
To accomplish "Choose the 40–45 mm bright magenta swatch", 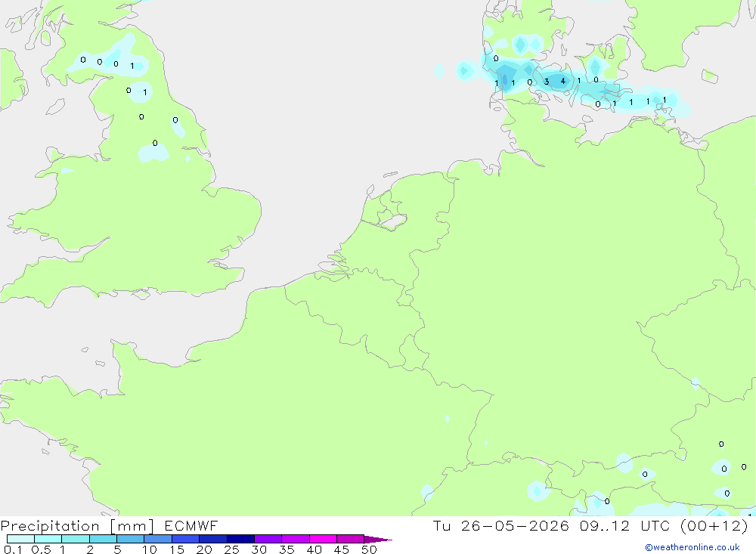I will tap(323, 539).
